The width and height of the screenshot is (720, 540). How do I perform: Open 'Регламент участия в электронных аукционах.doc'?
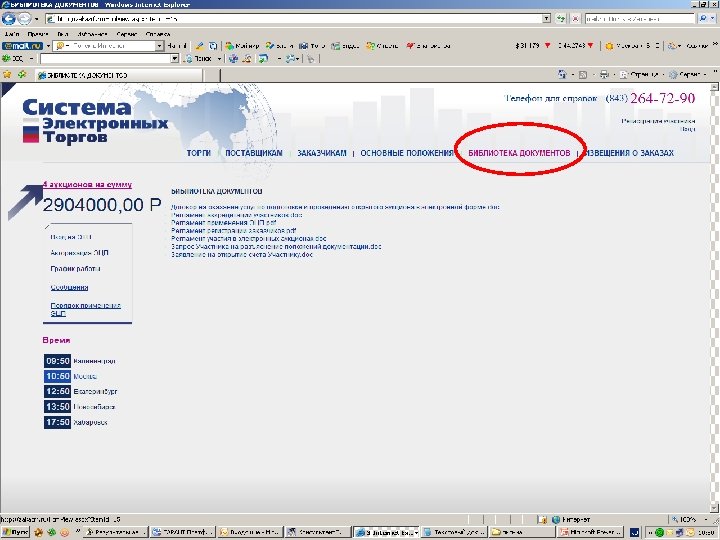[248, 238]
